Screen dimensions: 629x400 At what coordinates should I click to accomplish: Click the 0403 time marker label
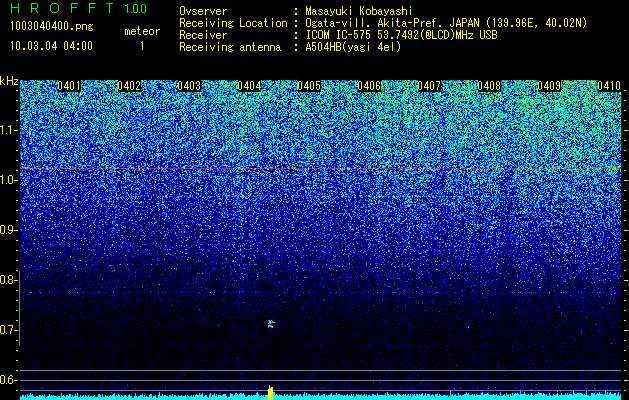click(x=189, y=86)
